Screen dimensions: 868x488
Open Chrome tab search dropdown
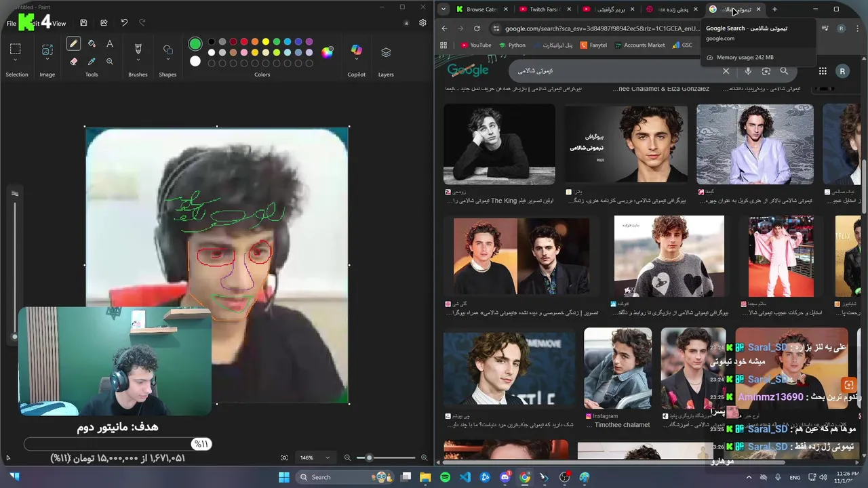point(443,9)
